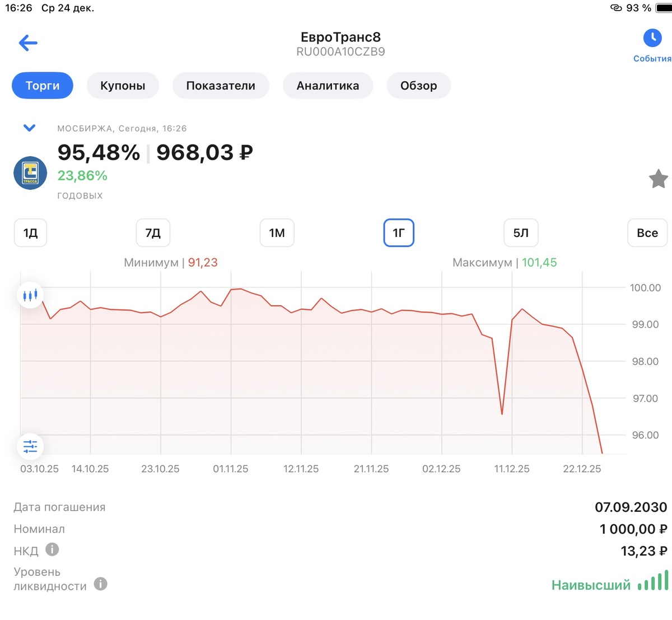Tap the События label
This screenshot has width=672, height=620.
pos(652,58)
